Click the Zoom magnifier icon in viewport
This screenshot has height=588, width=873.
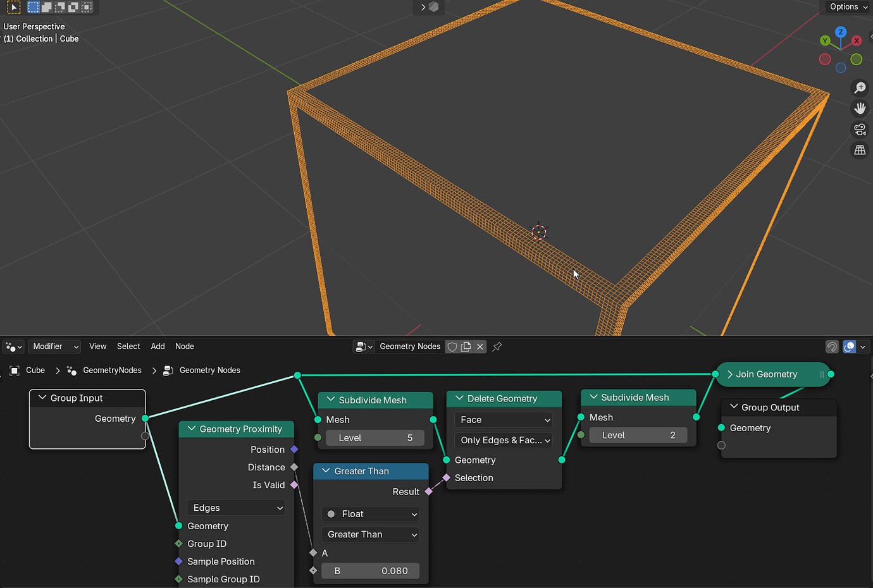point(860,88)
